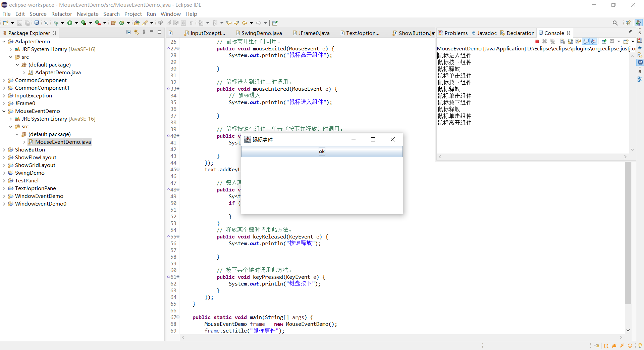This screenshot has height=350, width=644.
Task: Click console horizontal scroll right arrow
Action: pos(625,157)
